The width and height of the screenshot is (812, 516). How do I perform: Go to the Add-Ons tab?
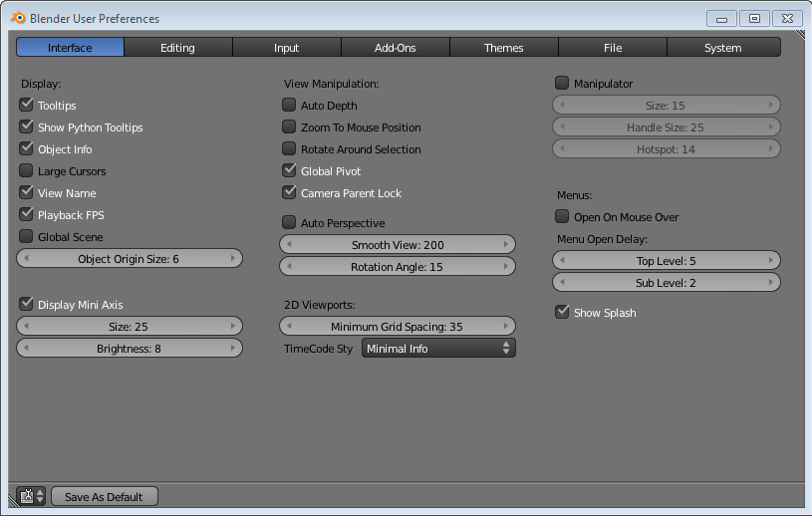[x=396, y=48]
